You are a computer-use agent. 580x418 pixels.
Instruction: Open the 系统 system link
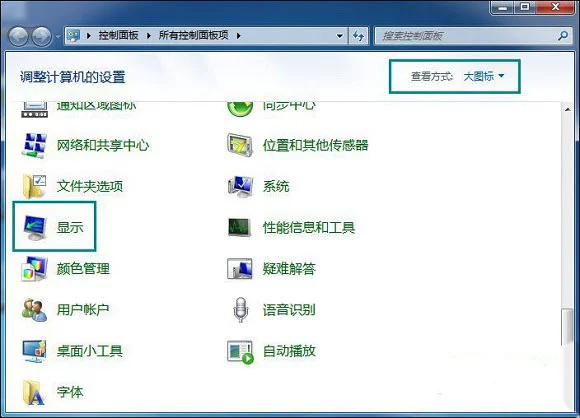coord(276,186)
